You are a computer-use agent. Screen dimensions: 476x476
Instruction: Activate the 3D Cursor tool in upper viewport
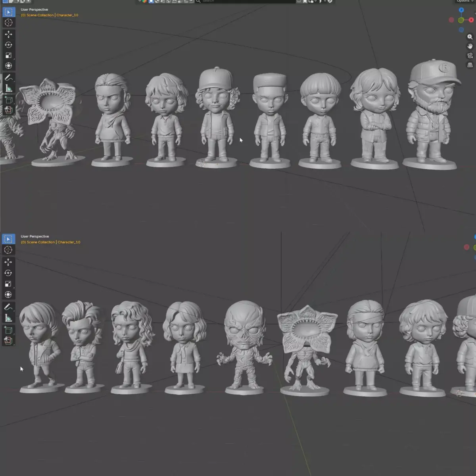pos(8,23)
